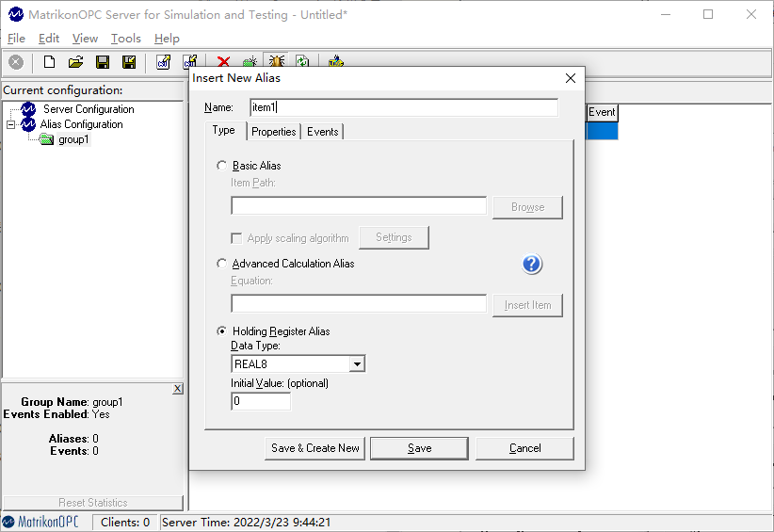This screenshot has width=774, height=532.
Task: Click the green refresh document icon
Action: (x=302, y=60)
